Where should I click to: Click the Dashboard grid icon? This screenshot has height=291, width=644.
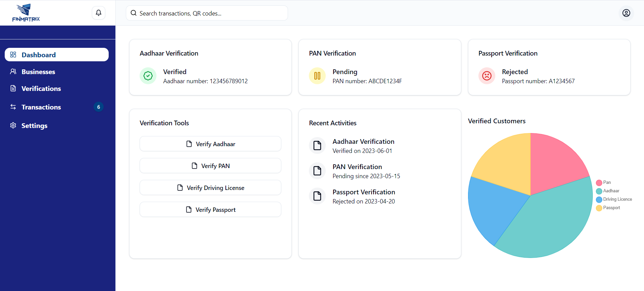13,55
